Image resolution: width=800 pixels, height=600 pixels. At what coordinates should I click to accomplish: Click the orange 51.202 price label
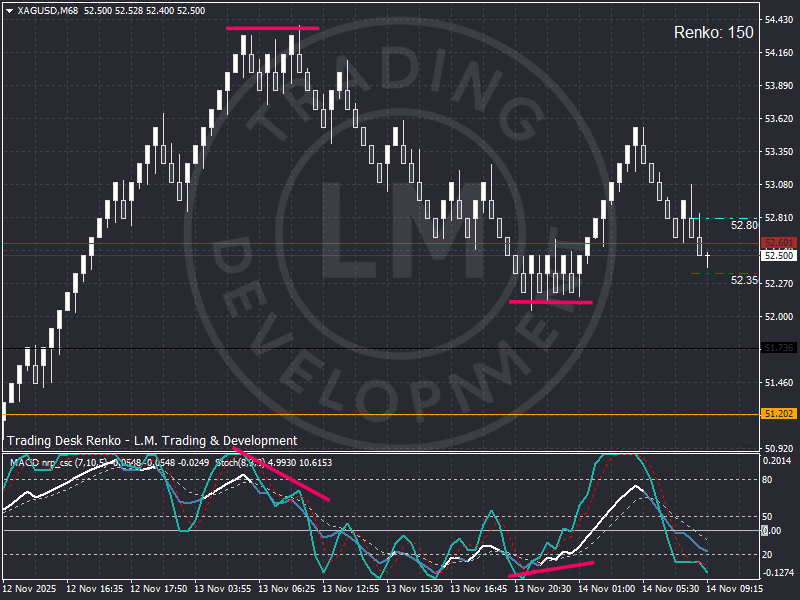pos(777,413)
